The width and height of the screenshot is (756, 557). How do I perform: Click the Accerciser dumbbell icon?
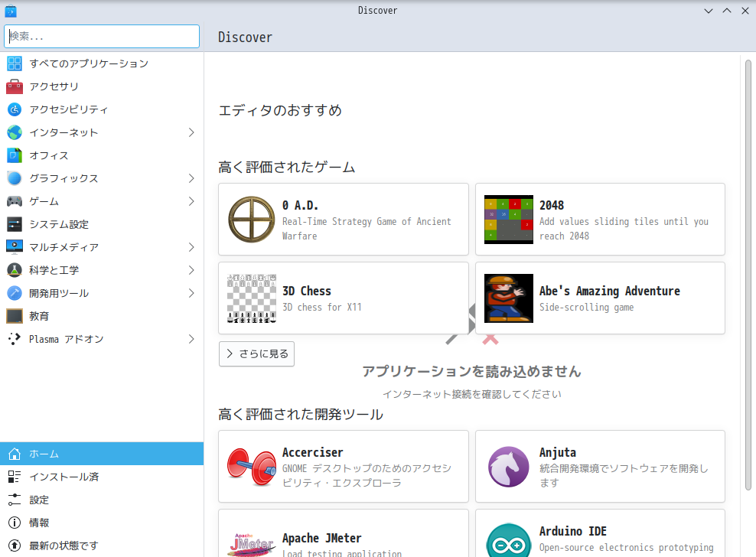(251, 467)
